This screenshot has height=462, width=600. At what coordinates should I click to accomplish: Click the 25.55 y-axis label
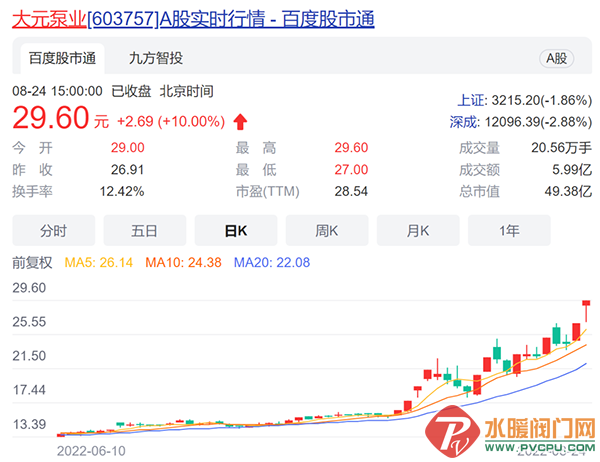(x=29, y=322)
